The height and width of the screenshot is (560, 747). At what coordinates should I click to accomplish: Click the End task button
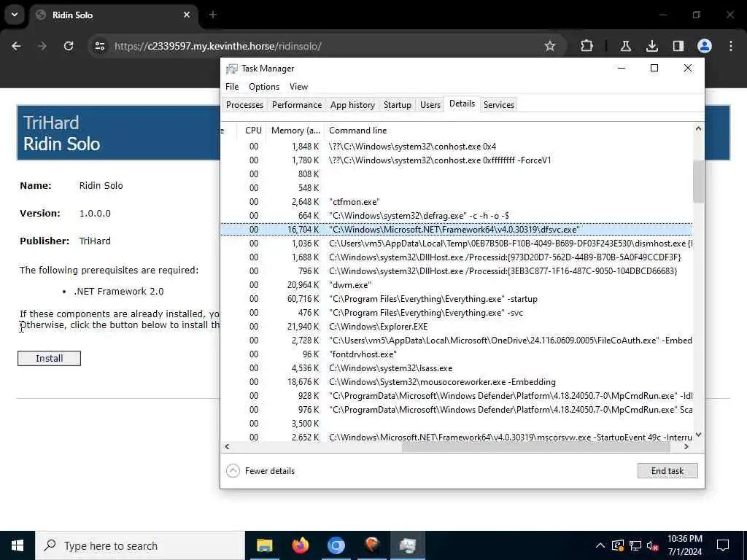[667, 471]
